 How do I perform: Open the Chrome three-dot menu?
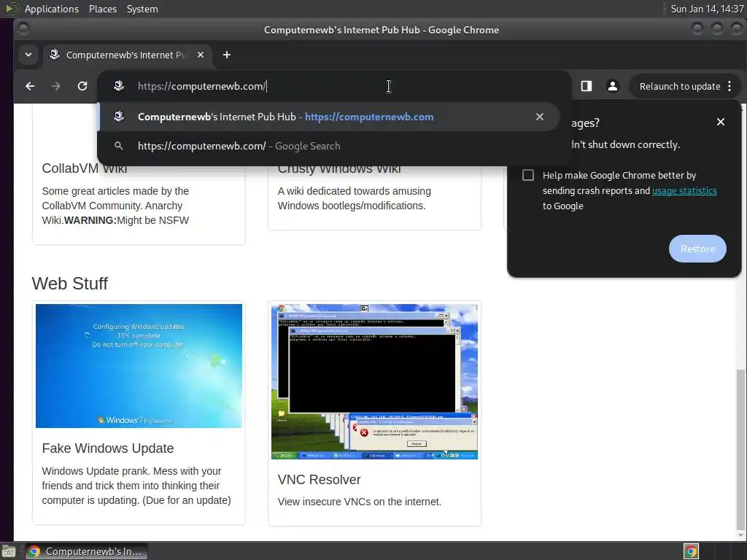(729, 86)
